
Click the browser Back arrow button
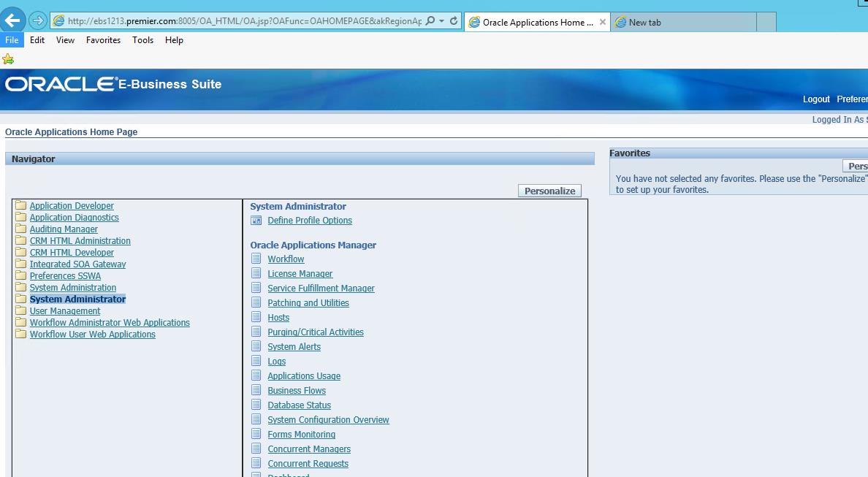[x=13, y=20]
